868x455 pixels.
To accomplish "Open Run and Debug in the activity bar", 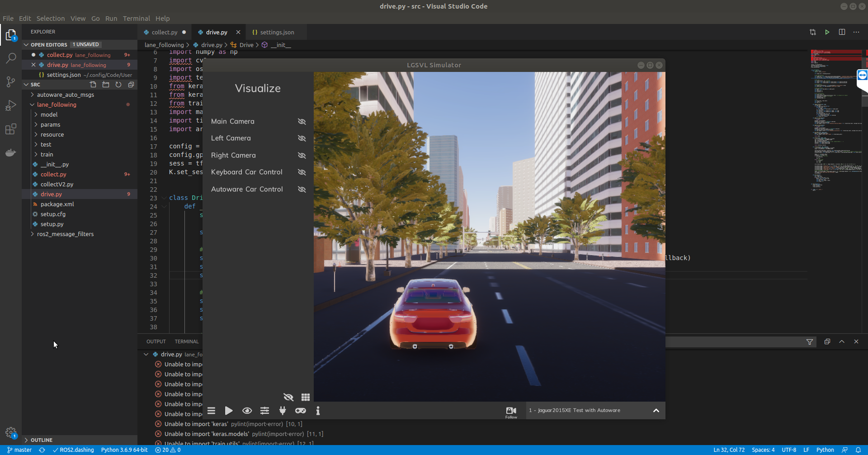I will tap(10, 105).
